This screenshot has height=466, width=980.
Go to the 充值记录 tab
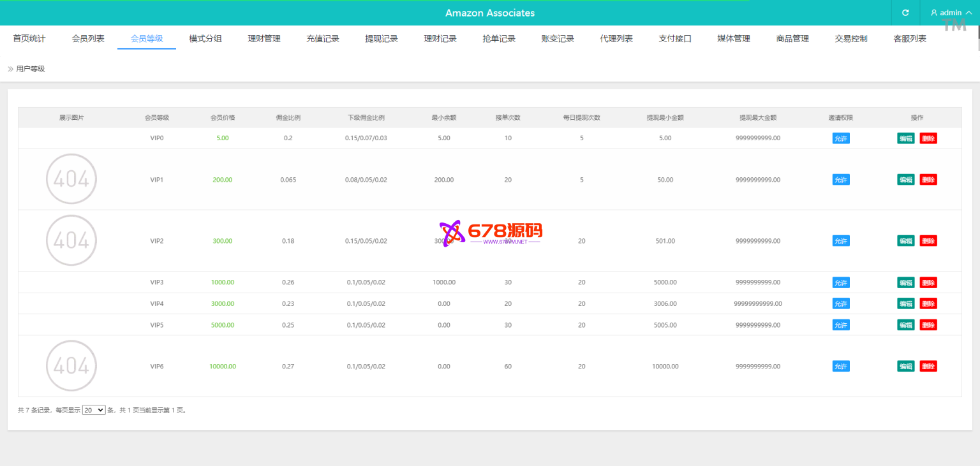323,39
